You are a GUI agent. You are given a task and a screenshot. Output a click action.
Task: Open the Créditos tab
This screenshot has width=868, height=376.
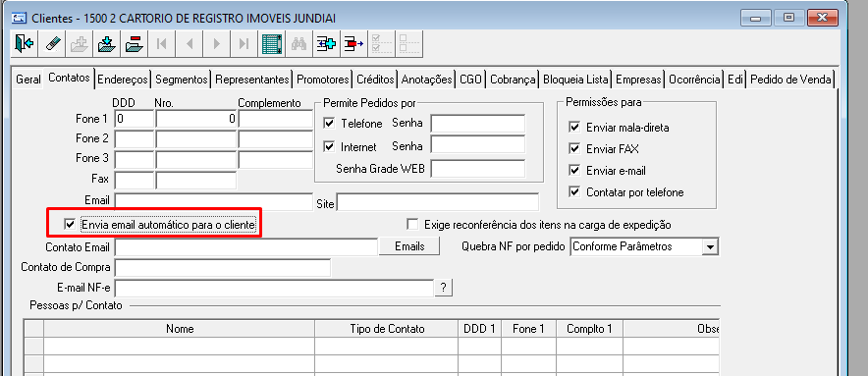(375, 80)
